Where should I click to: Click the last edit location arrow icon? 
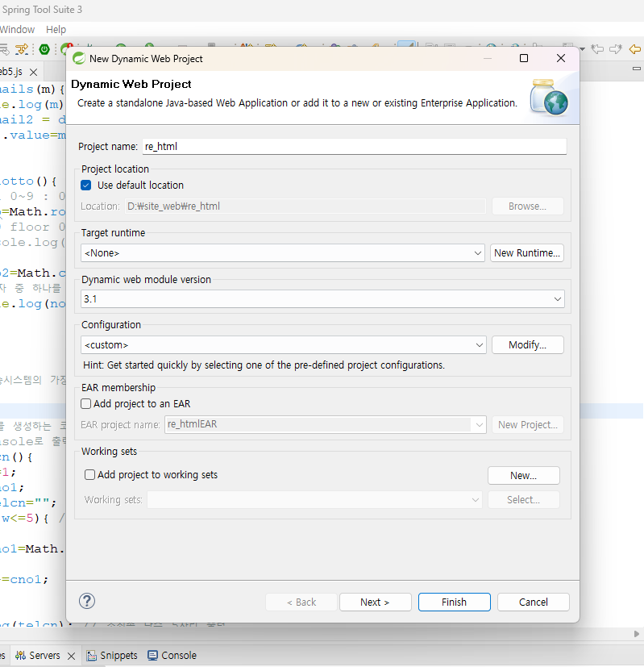click(597, 49)
